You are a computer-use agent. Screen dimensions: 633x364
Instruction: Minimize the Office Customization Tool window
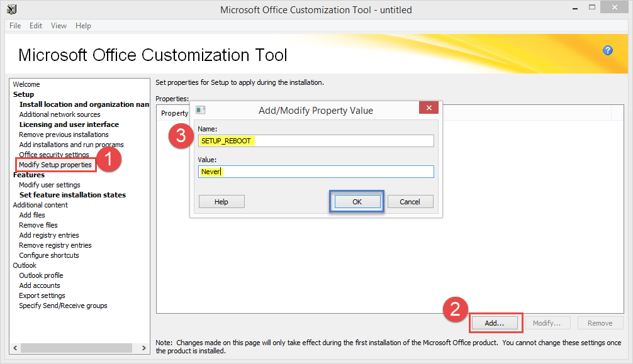pos(575,8)
